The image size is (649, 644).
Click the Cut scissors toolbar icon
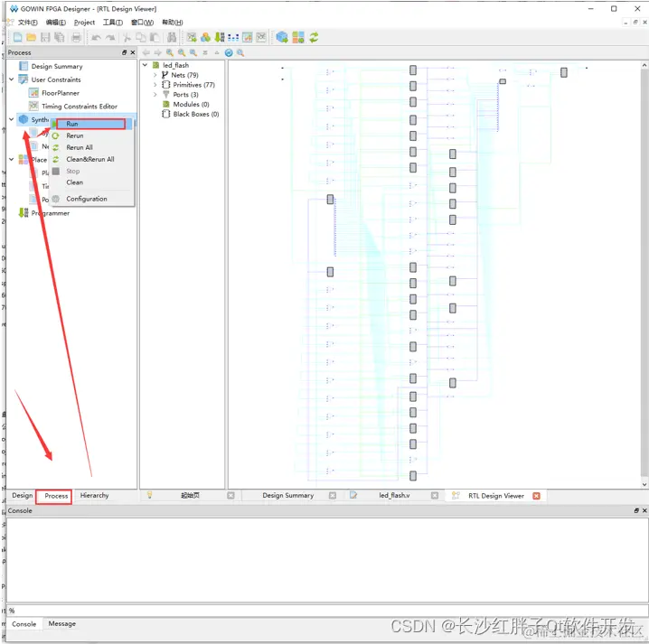[127, 38]
